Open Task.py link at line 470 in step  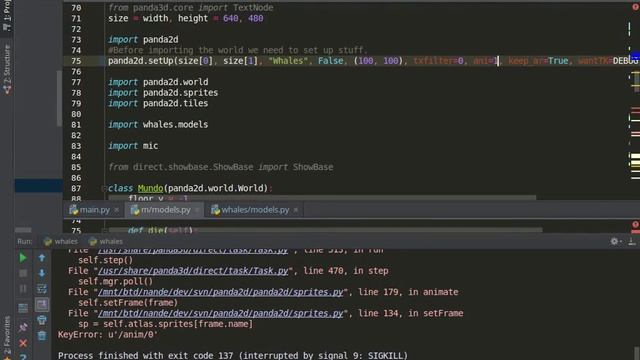point(193,271)
